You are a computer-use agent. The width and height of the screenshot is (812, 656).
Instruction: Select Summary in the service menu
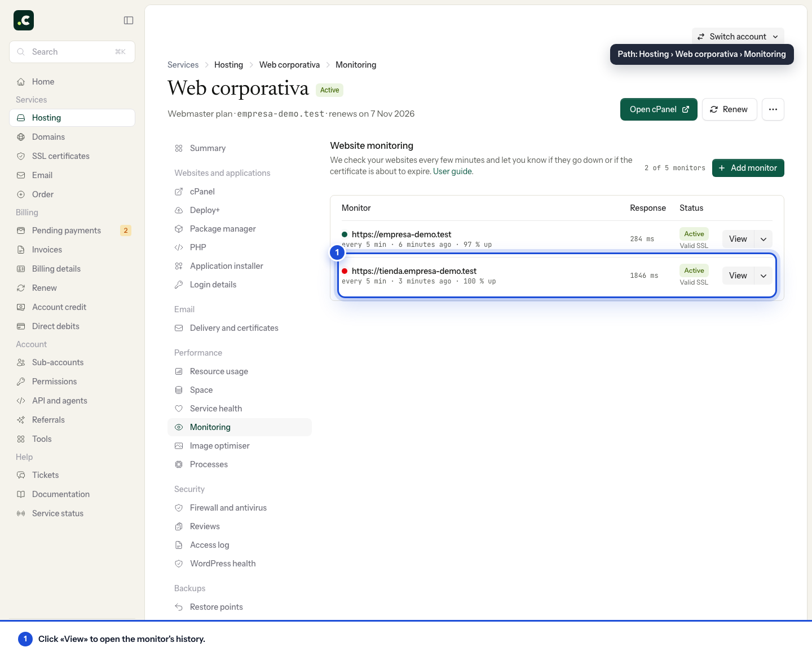tap(240, 148)
